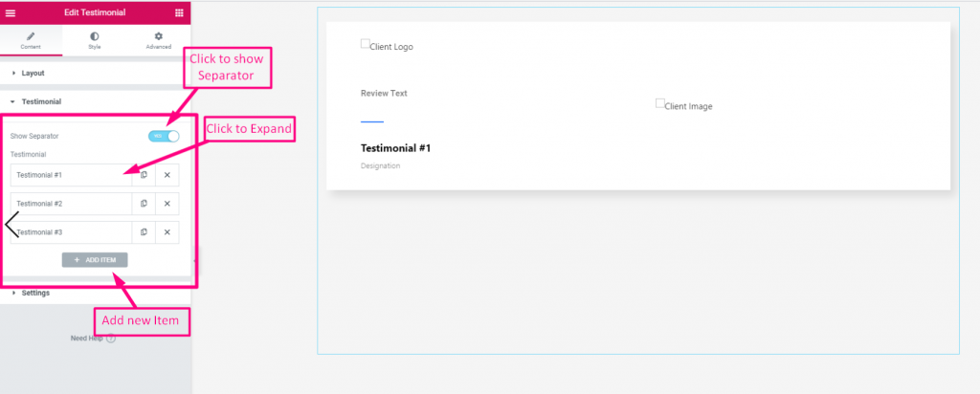Select the Client Image placeholder

click(683, 105)
